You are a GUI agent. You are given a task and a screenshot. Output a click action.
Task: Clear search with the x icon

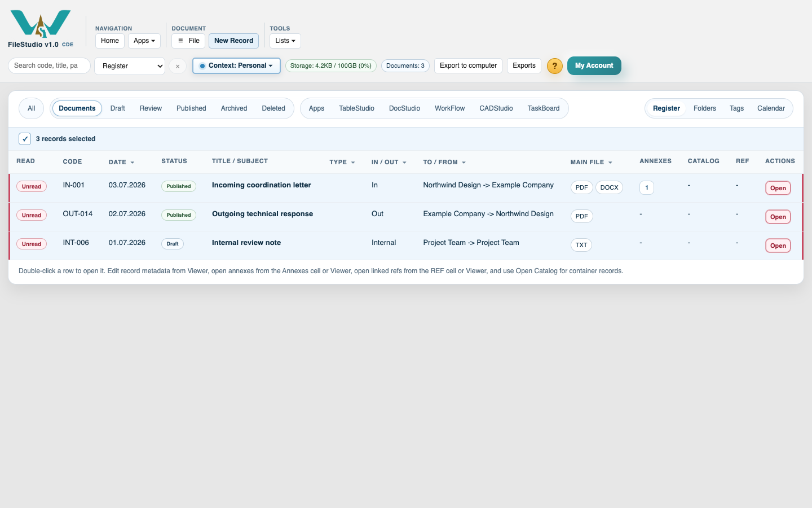click(x=178, y=66)
